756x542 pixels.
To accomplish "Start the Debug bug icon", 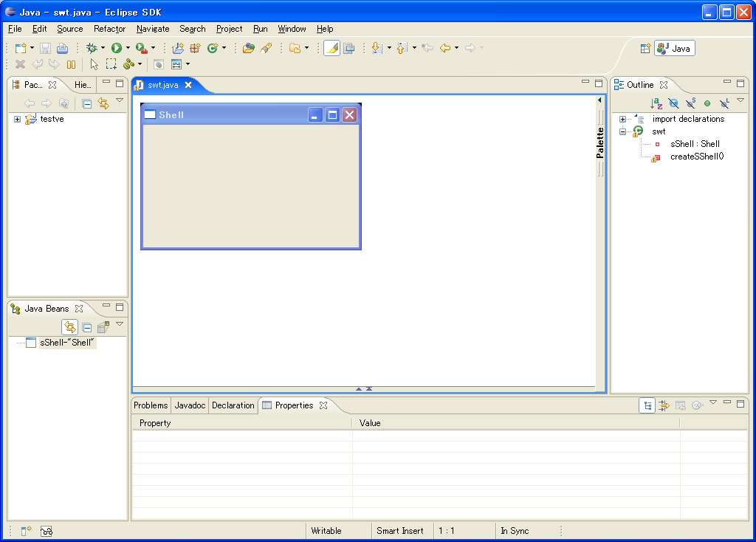I will click(x=91, y=48).
